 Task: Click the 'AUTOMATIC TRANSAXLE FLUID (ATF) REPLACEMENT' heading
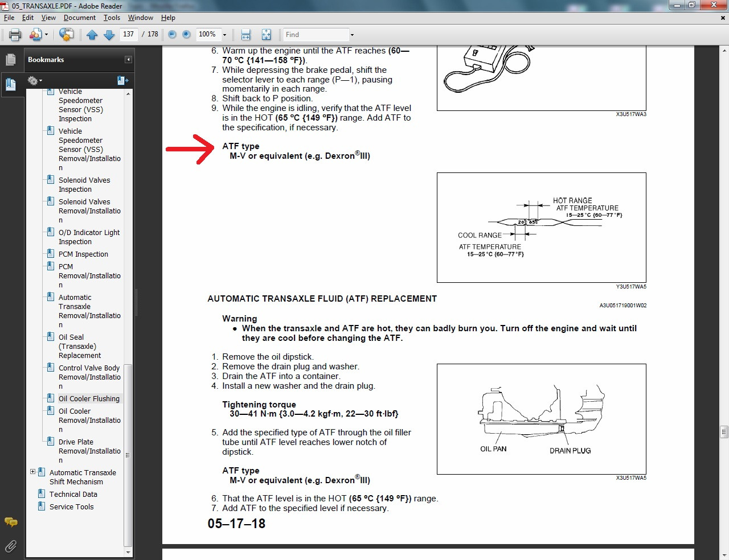click(322, 298)
